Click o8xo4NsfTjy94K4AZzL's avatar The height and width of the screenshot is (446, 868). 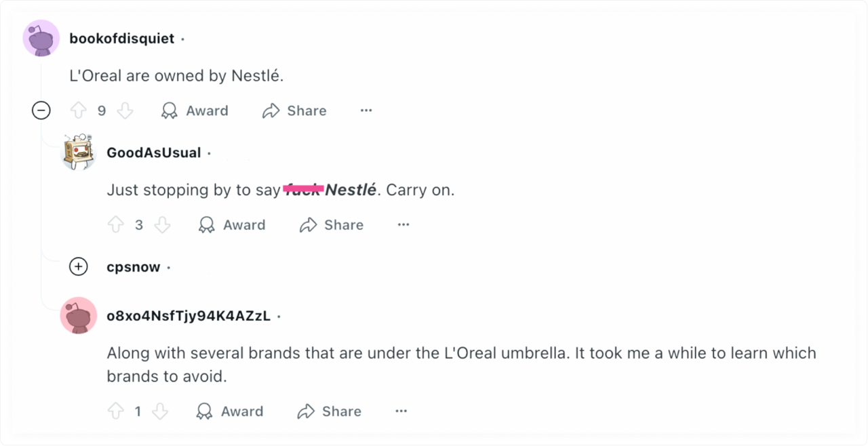79,316
